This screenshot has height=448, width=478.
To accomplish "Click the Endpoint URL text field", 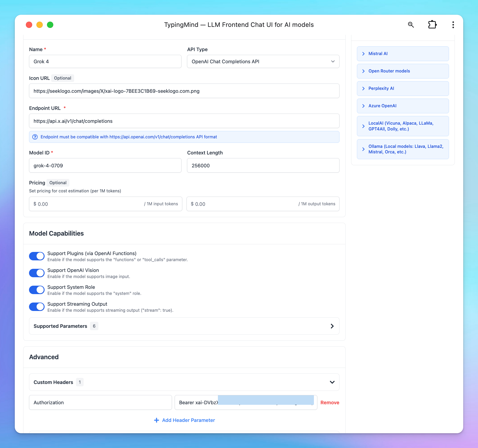I will coord(184,121).
